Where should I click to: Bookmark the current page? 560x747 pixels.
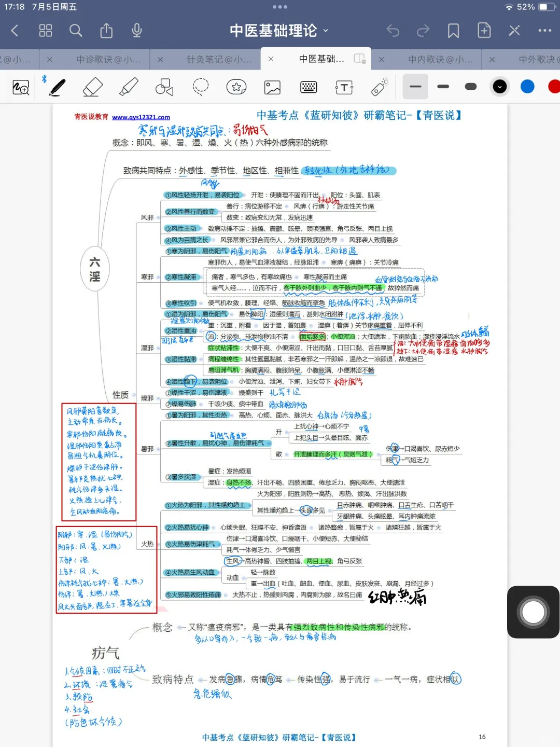coord(454,31)
